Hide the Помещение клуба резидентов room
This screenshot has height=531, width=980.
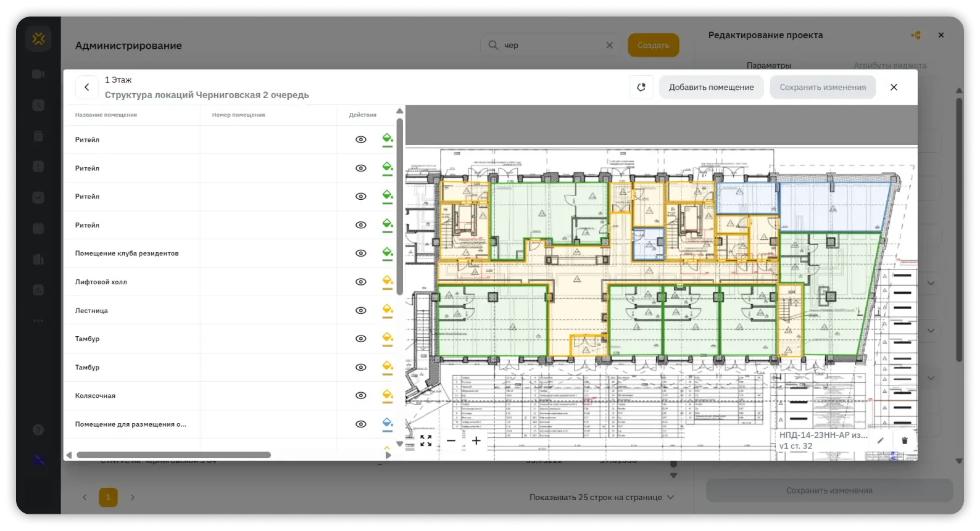[x=361, y=253]
